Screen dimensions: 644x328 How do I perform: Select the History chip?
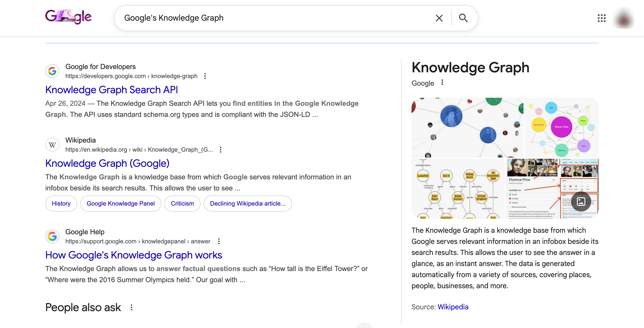[x=61, y=203]
